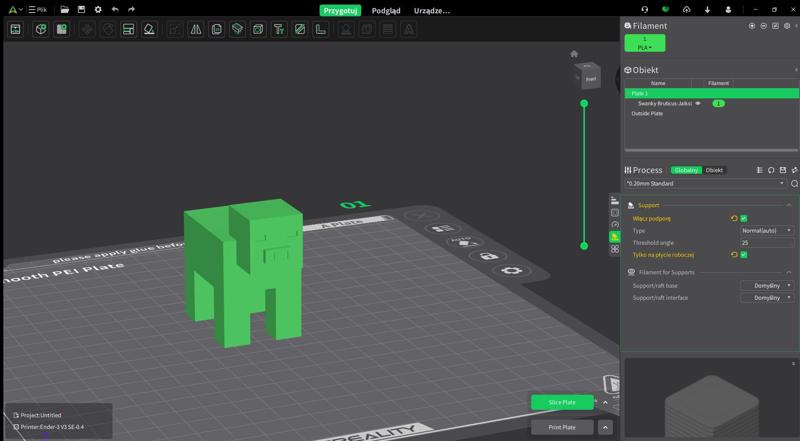
Task: Uncheck Tylko na płycie roboczej checkbox
Action: 743,255
